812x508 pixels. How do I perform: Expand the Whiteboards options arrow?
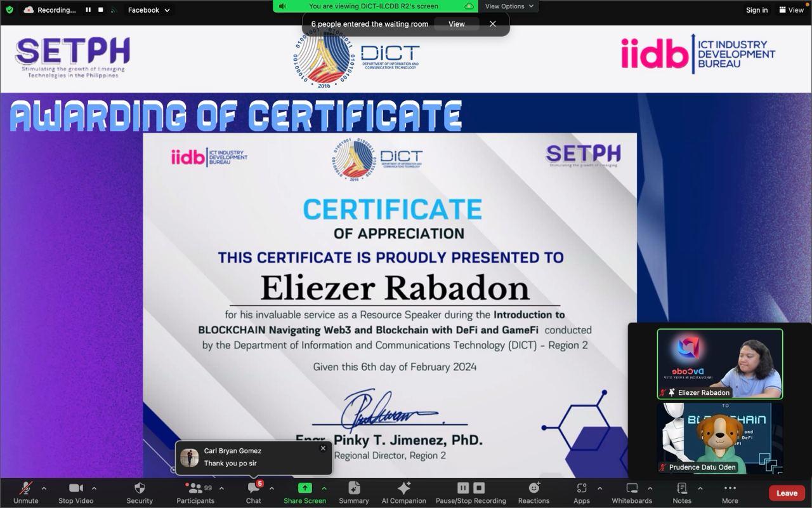click(650, 488)
